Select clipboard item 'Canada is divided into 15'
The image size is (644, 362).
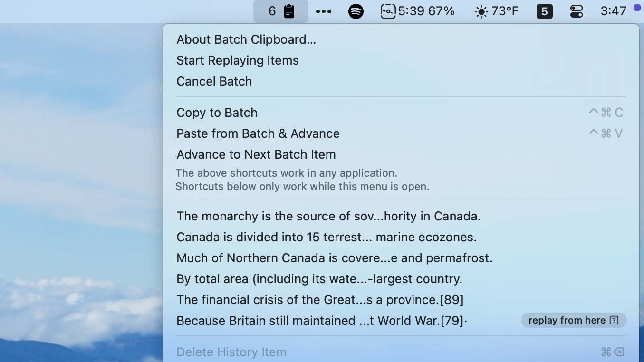coord(401,237)
